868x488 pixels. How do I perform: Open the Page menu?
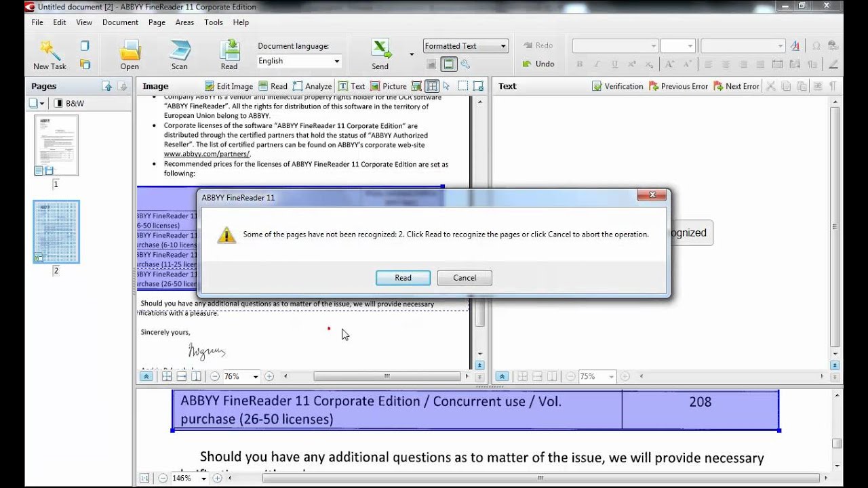(x=157, y=22)
